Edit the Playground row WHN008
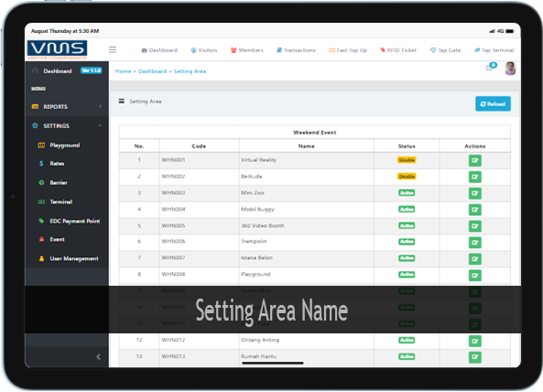Screen dimensions: 543x392 pyautogui.click(x=474, y=276)
